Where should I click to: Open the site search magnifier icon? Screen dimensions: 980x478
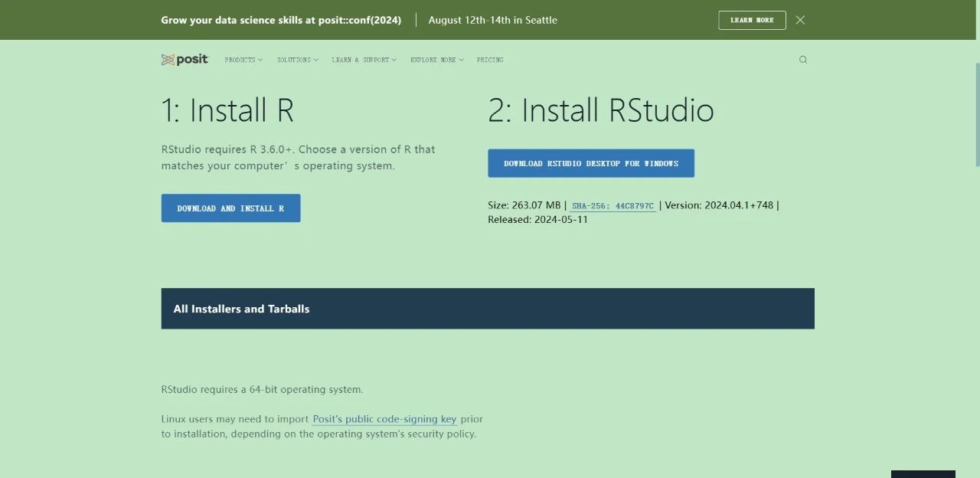tap(802, 60)
